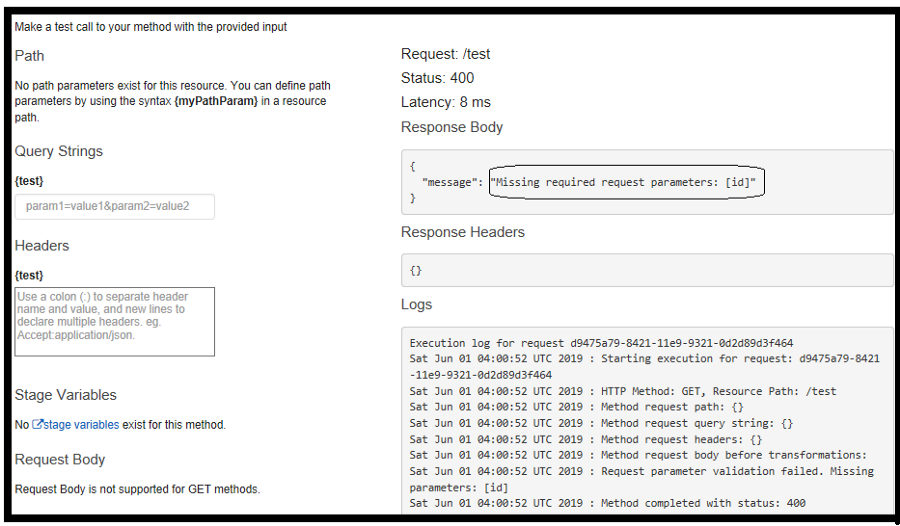Click the empty Response Headers box
This screenshot has width=900, height=526.
tap(646, 271)
